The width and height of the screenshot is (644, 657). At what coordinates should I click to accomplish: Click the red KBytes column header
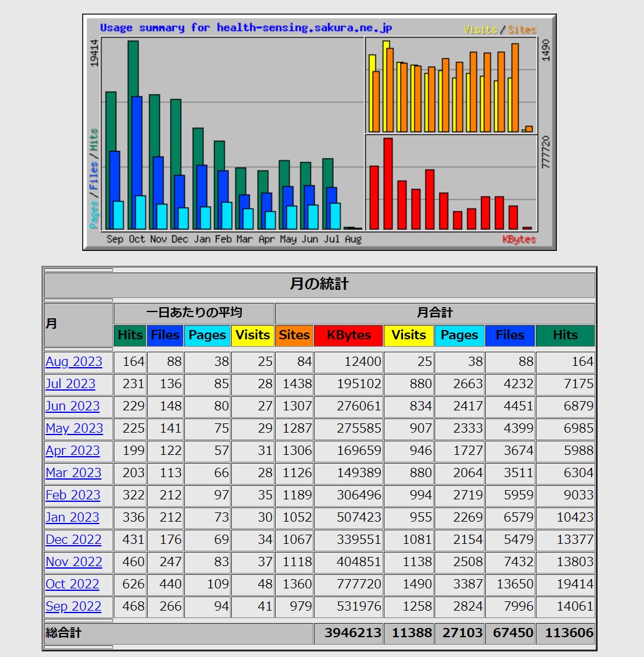(x=349, y=335)
